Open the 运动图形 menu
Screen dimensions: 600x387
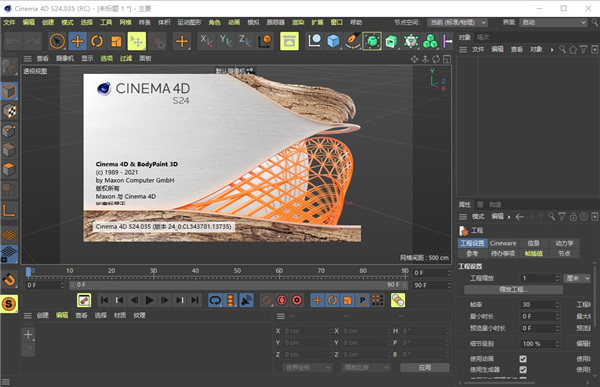pyautogui.click(x=189, y=22)
